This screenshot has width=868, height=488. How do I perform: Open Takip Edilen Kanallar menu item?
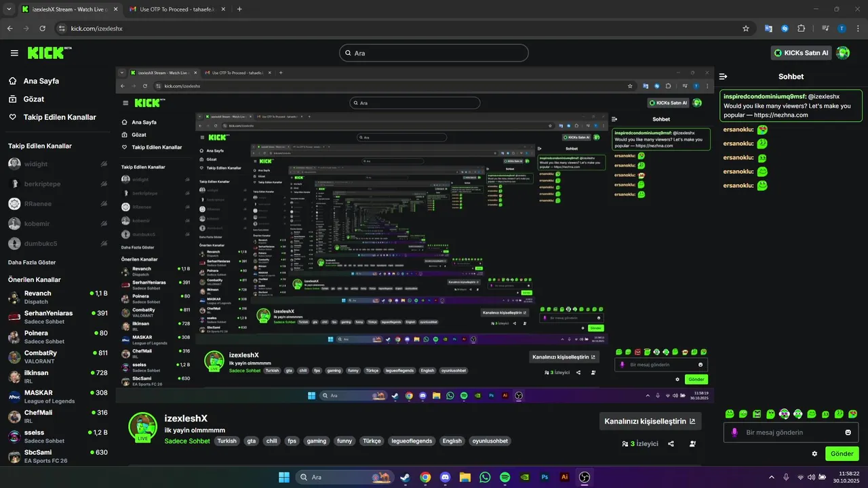[60, 117]
